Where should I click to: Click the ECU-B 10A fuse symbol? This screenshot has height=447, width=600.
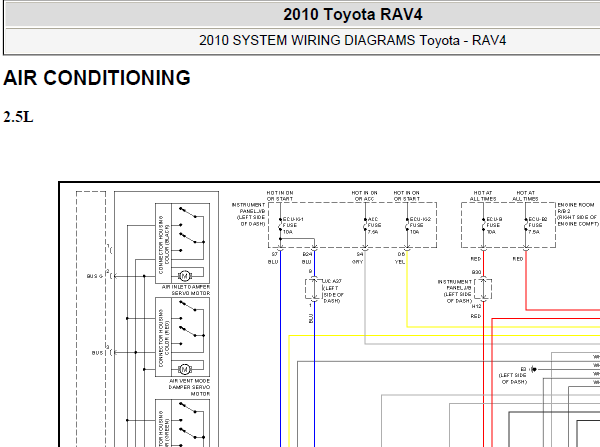click(x=484, y=225)
